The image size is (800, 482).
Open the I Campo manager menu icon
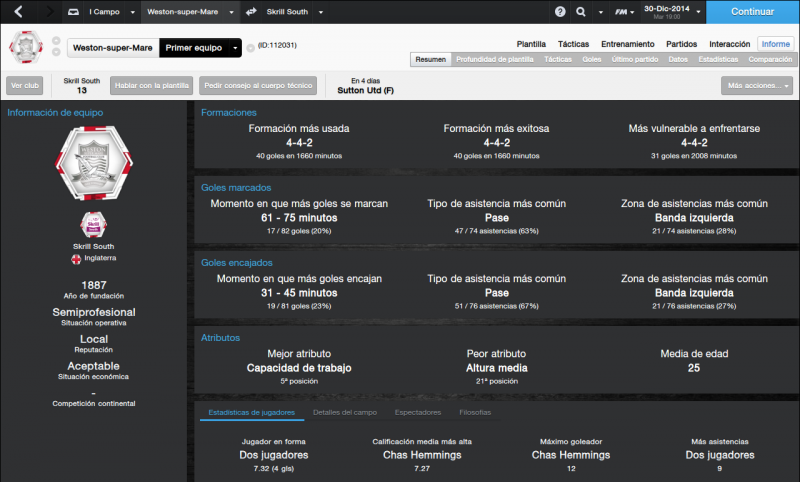point(73,12)
